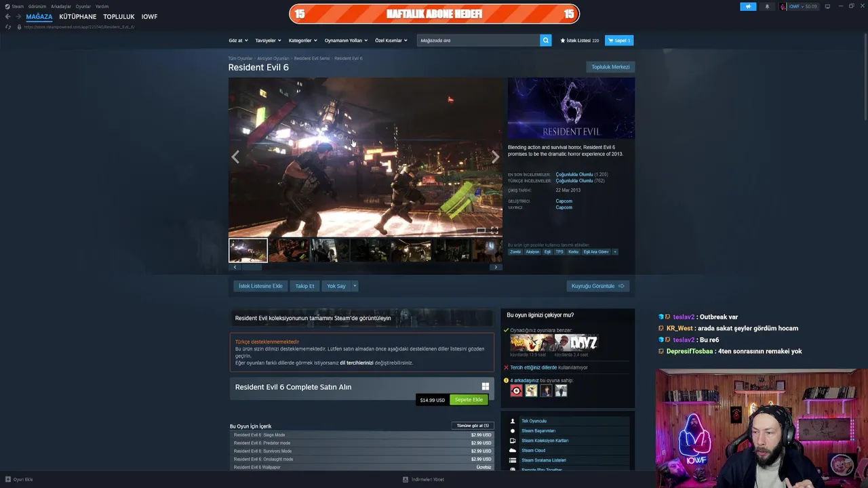
Task: Click the Steam Koleksiyon Kartları icon
Action: click(x=513, y=441)
